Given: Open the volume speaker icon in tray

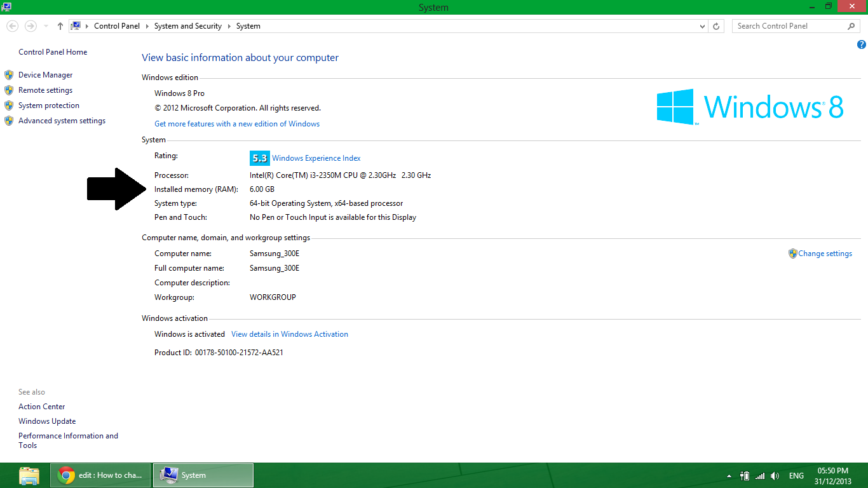Looking at the screenshot, I should pyautogui.click(x=775, y=475).
